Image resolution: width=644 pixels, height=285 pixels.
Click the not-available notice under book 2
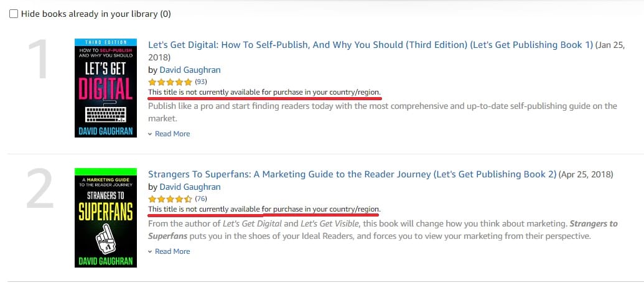(x=264, y=210)
